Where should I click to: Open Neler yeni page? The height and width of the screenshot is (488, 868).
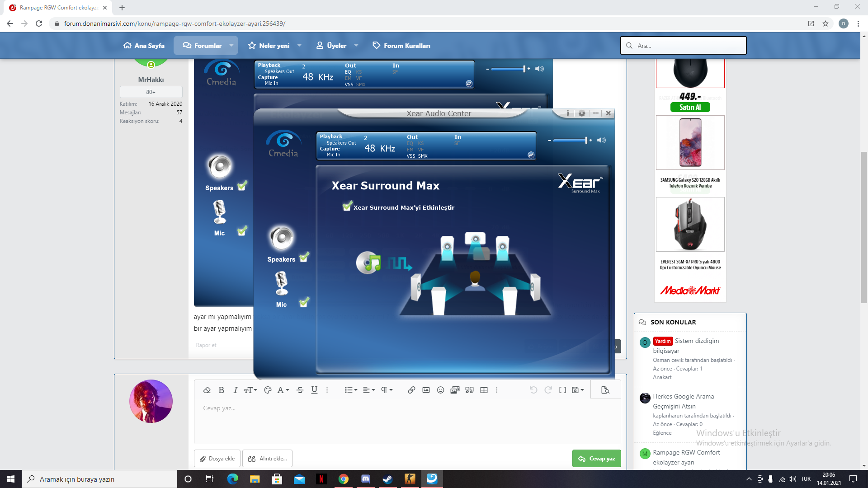pyautogui.click(x=269, y=46)
